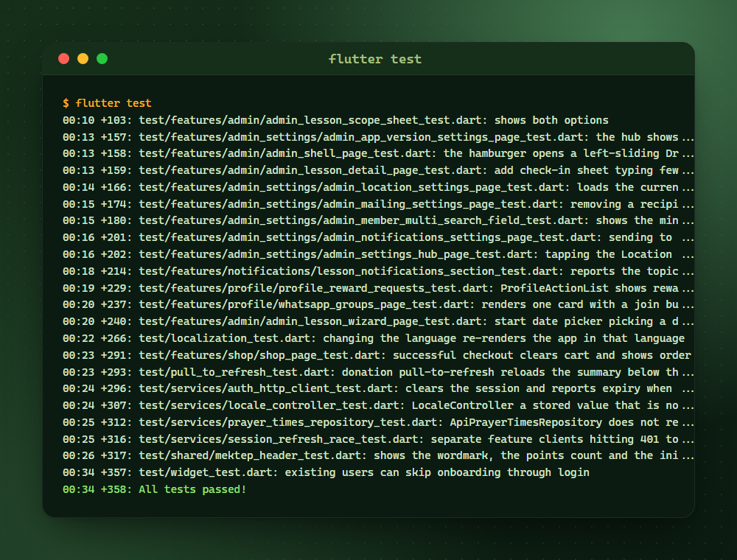Select the pull_to_refresh_test.dart line

(x=378, y=373)
